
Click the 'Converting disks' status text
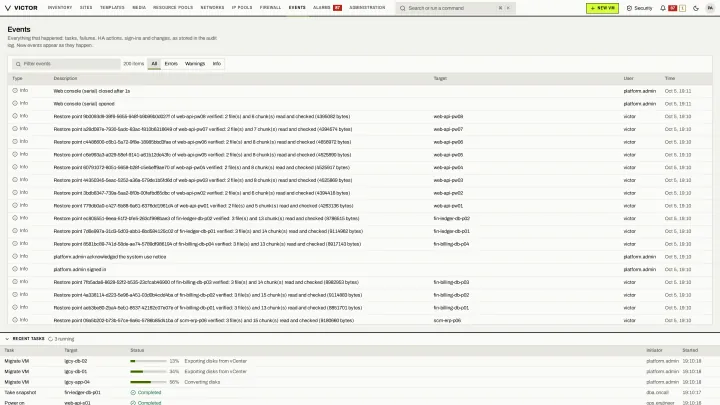[x=202, y=382]
